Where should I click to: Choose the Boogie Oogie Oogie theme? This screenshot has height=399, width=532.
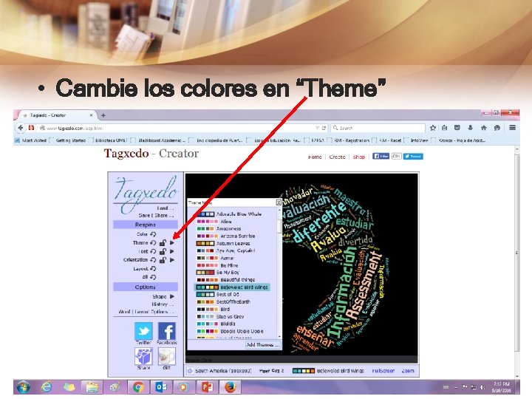point(231,331)
